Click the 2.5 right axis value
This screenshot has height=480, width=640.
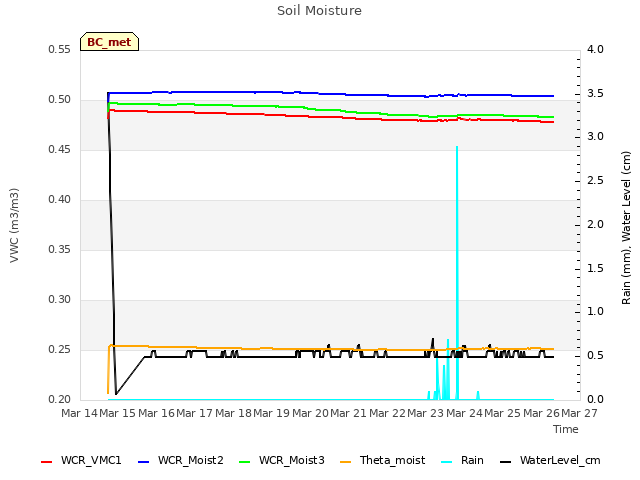(x=595, y=181)
